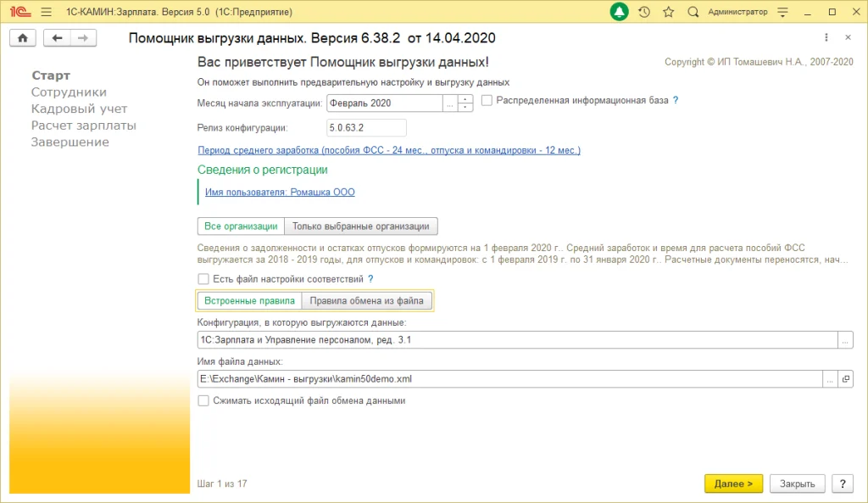
Task: Open the service settings icon beside Администратор
Action: [782, 12]
